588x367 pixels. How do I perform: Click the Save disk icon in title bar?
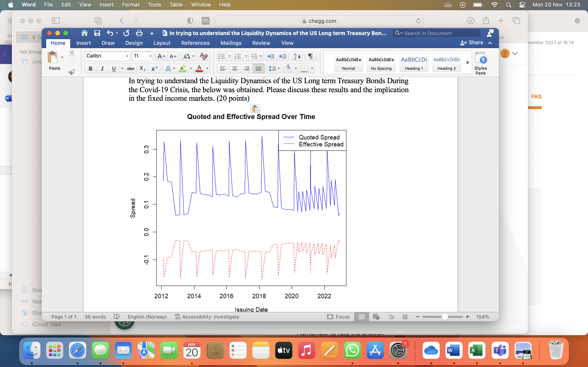point(97,33)
